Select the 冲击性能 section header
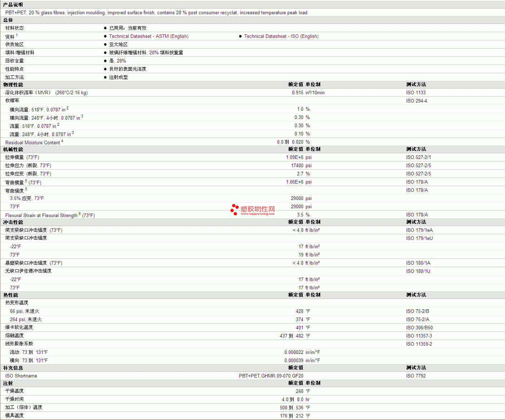This screenshot has height=420, width=505. [x=13, y=222]
